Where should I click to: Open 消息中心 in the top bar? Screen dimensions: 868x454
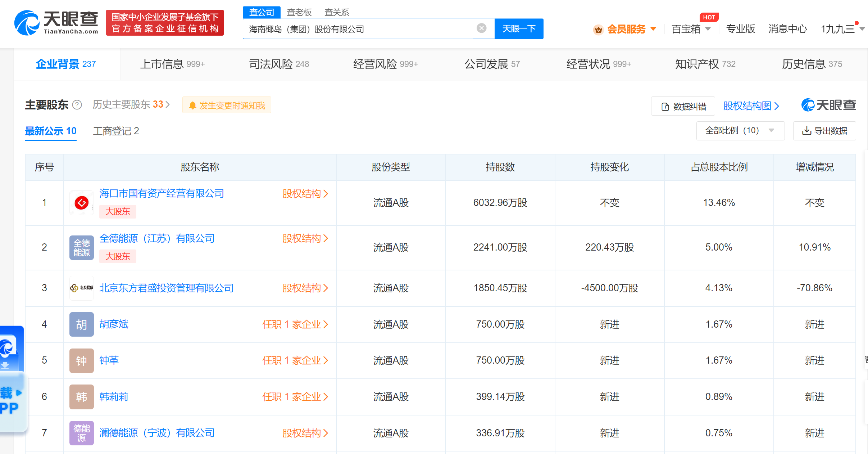point(787,29)
